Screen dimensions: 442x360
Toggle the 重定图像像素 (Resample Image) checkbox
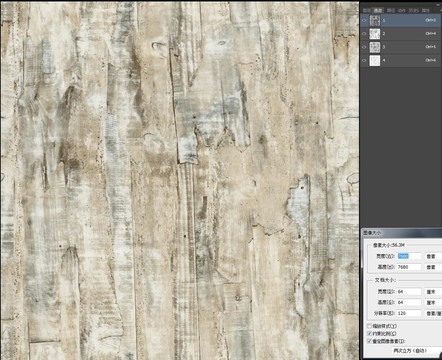tap(369, 341)
